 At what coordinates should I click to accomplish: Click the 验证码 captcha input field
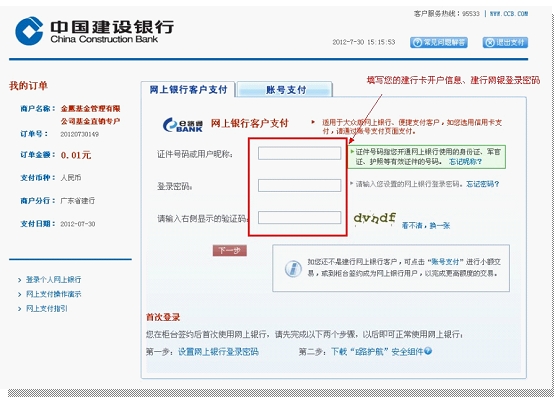(x=299, y=217)
